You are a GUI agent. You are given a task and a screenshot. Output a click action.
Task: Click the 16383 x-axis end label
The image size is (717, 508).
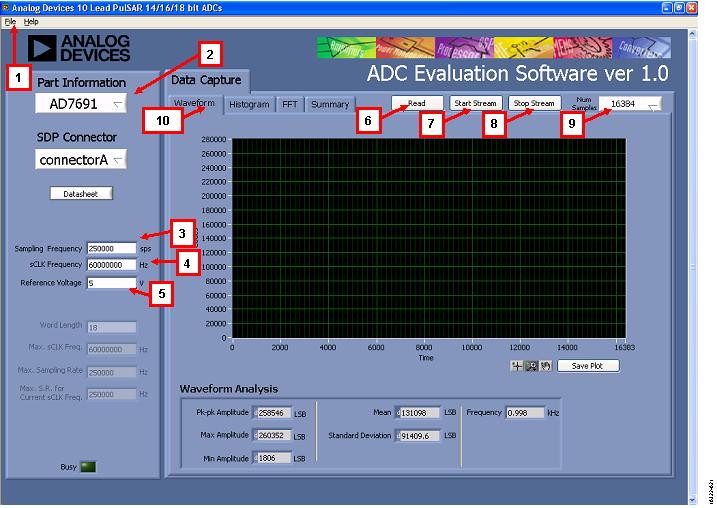(624, 348)
